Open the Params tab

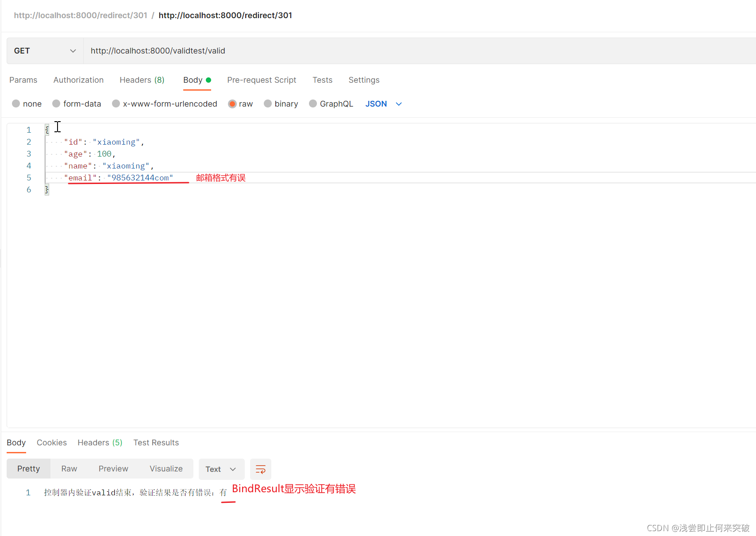pos(23,80)
